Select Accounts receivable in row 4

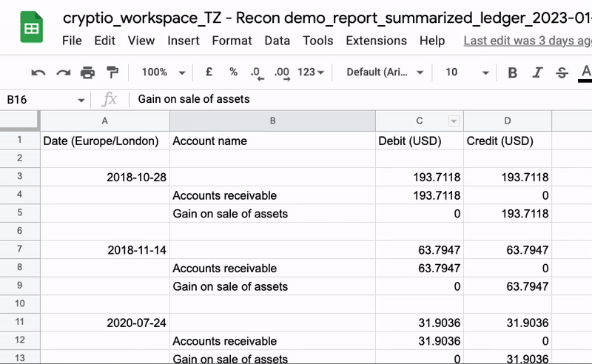pyautogui.click(x=272, y=195)
